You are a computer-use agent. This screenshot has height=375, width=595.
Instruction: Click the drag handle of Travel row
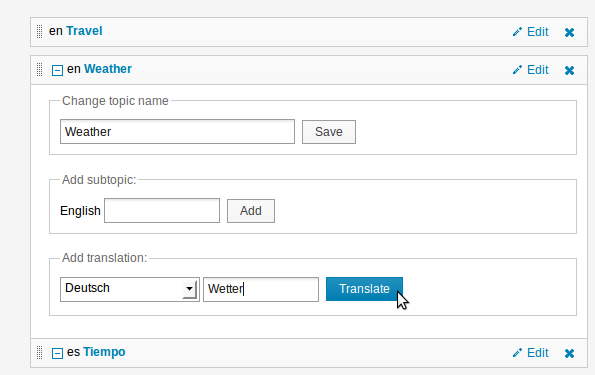coord(39,32)
